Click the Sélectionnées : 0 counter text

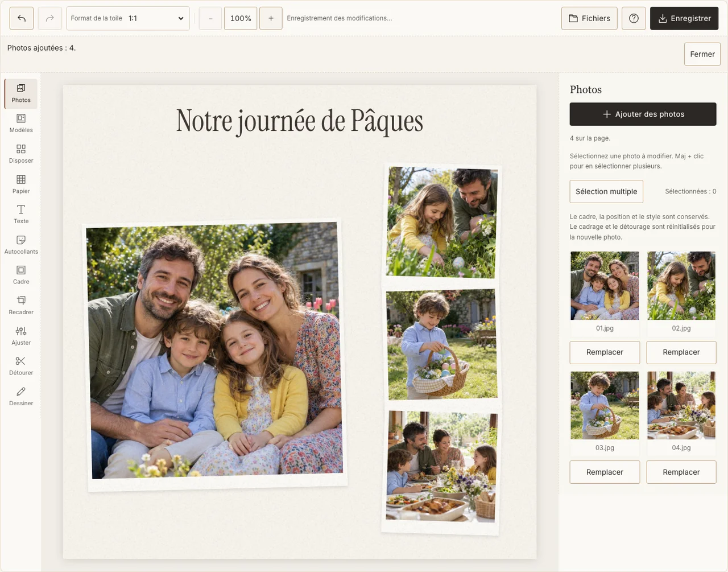[x=690, y=191]
